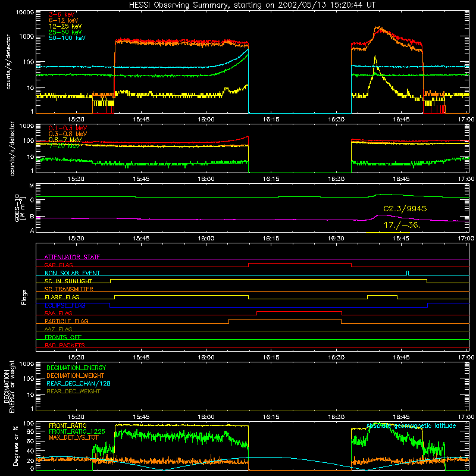The height and width of the screenshot is (476, 476).
Task: Click the REAR_DEC_WEIGHT legend entry
Action: (73, 392)
